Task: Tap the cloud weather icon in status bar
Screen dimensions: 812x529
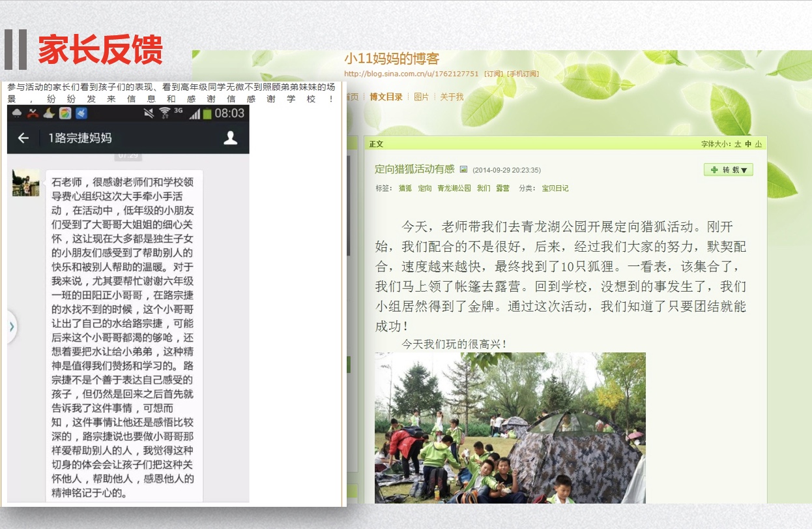Action: (16, 113)
